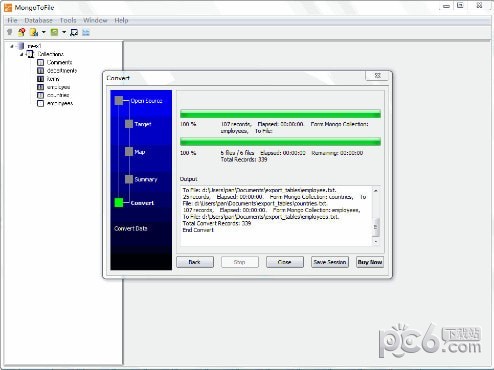Click the green square beside Convert

pyautogui.click(x=119, y=202)
